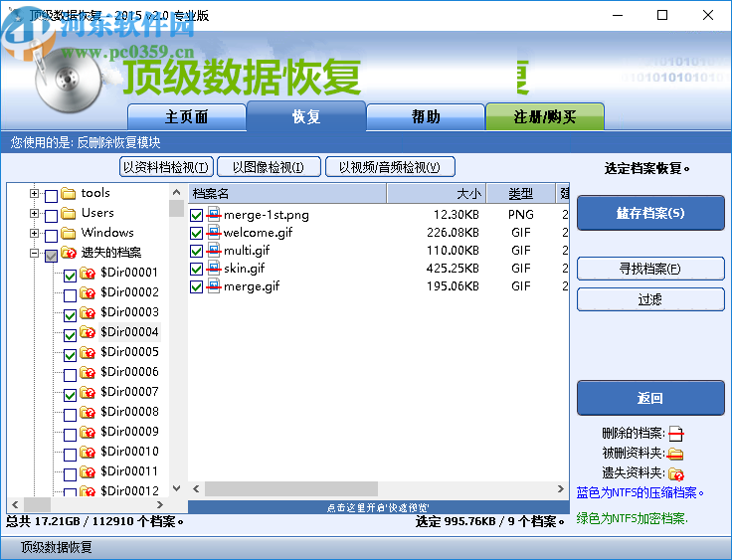The image size is (732, 560).
Task: Uncheck the multi.gif file checkbox
Action: click(196, 251)
